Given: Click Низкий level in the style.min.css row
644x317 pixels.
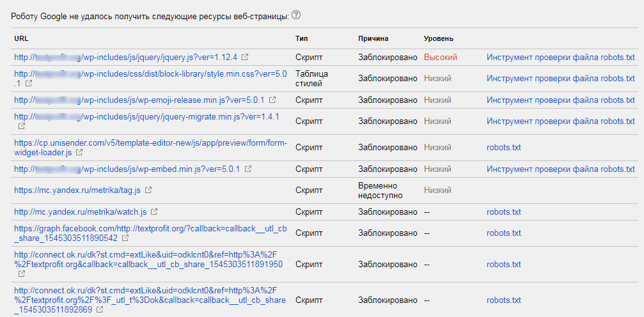Looking at the screenshot, I should pos(437,79).
